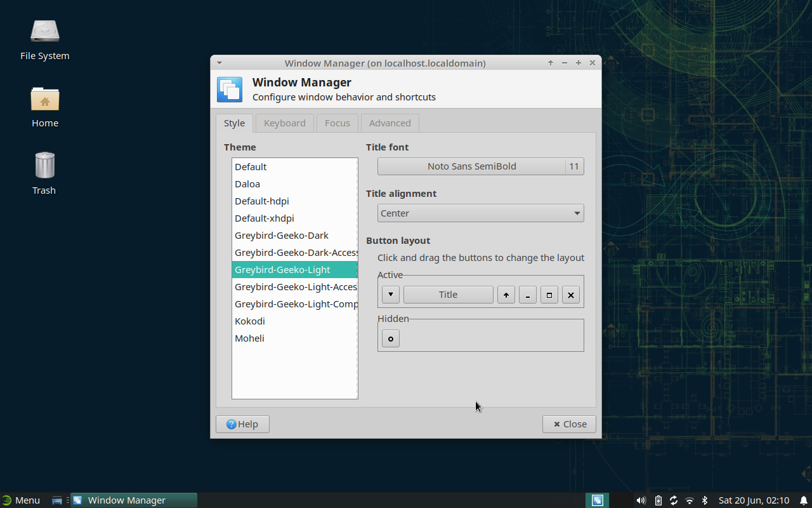Select the menu button in Active button layout

tap(390, 294)
